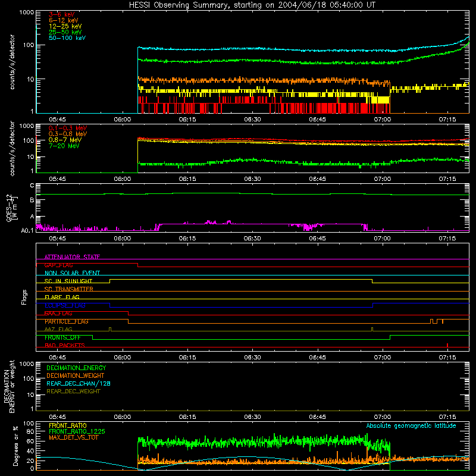The width and height of the screenshot is (476, 476).
Task: Click the NON_SOLAR_EVENT flag label
Action: click(x=72, y=273)
